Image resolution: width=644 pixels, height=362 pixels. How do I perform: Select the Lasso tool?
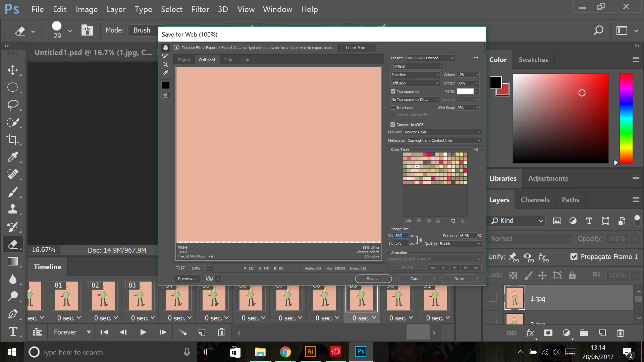(x=13, y=105)
